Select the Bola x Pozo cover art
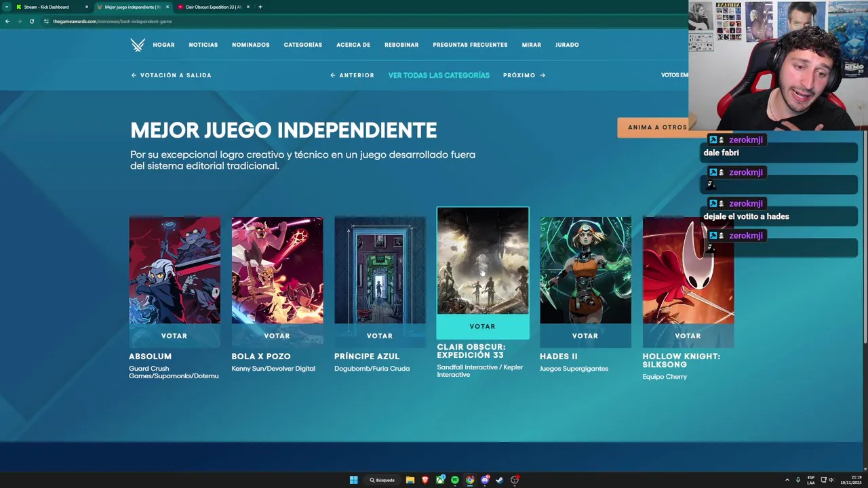The width and height of the screenshot is (868, 488). pyautogui.click(x=277, y=270)
